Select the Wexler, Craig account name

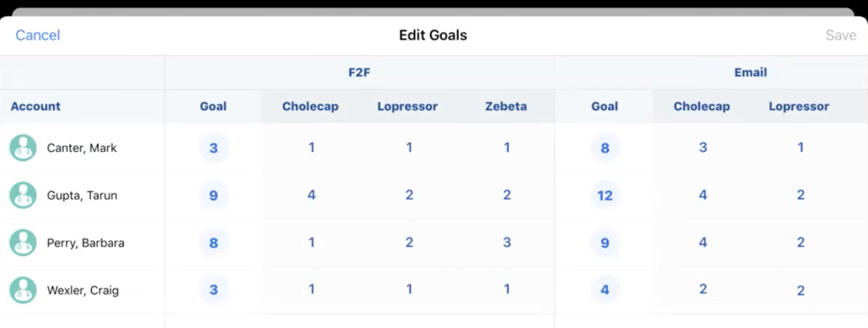(x=82, y=291)
